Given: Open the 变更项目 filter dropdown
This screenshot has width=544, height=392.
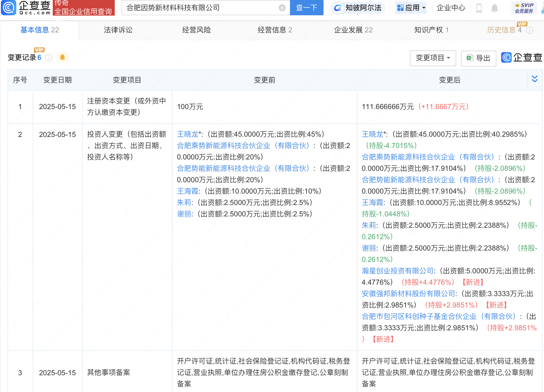Looking at the screenshot, I should (x=433, y=58).
